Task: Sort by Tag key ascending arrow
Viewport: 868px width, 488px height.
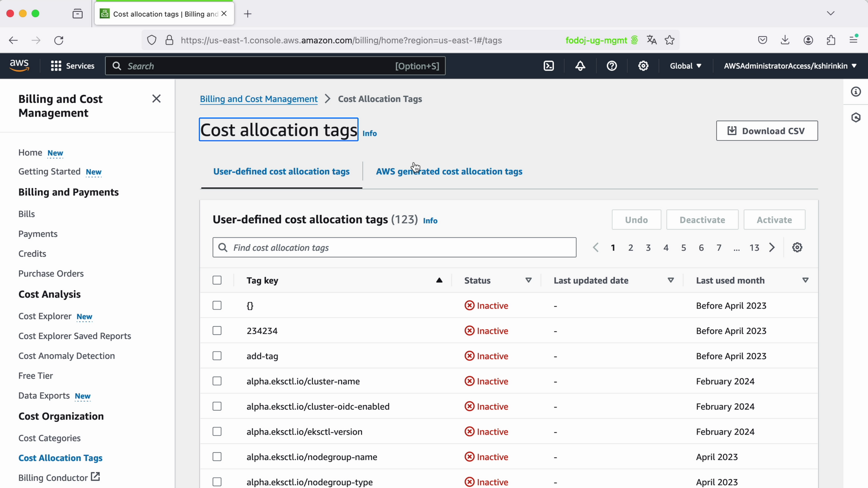Action: coord(439,281)
